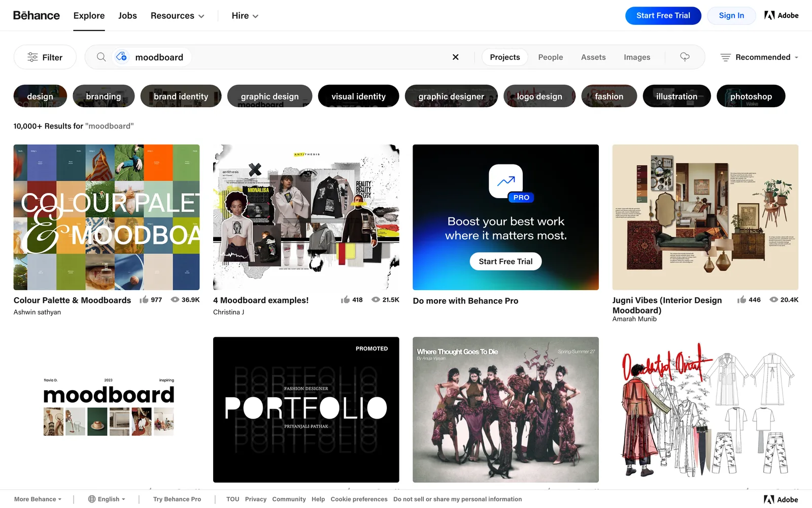Open the Cookie preferences footer link

point(359,499)
